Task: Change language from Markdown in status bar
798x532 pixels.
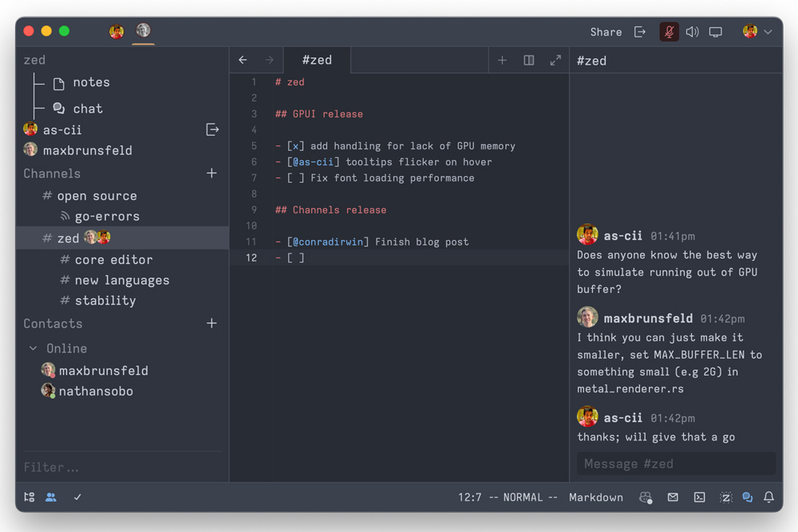Action: 595,497
